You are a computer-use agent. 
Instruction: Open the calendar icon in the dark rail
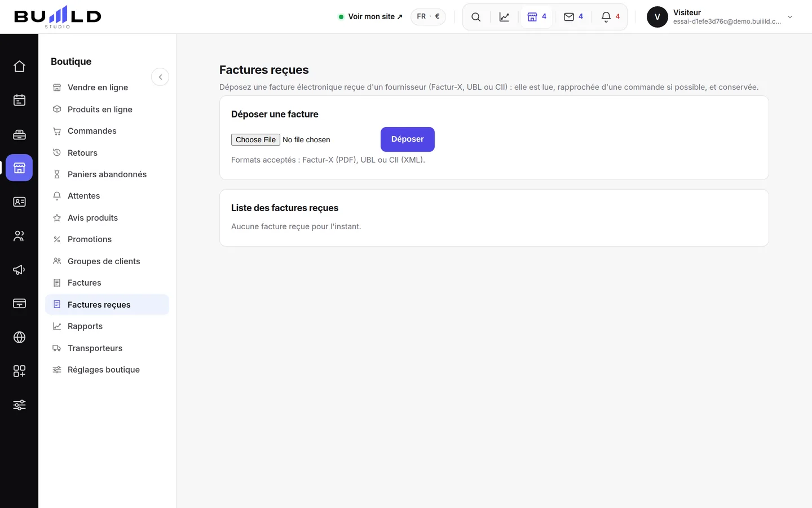tap(19, 100)
